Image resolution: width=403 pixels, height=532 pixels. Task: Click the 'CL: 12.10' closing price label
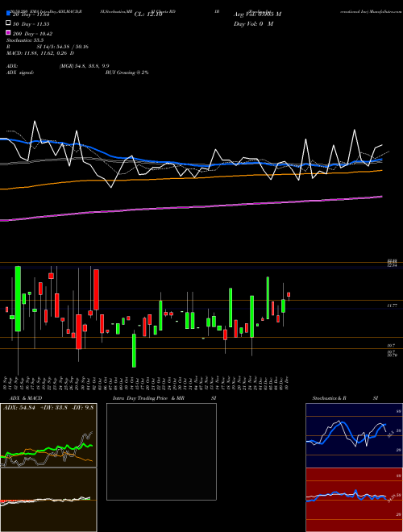coord(148,15)
